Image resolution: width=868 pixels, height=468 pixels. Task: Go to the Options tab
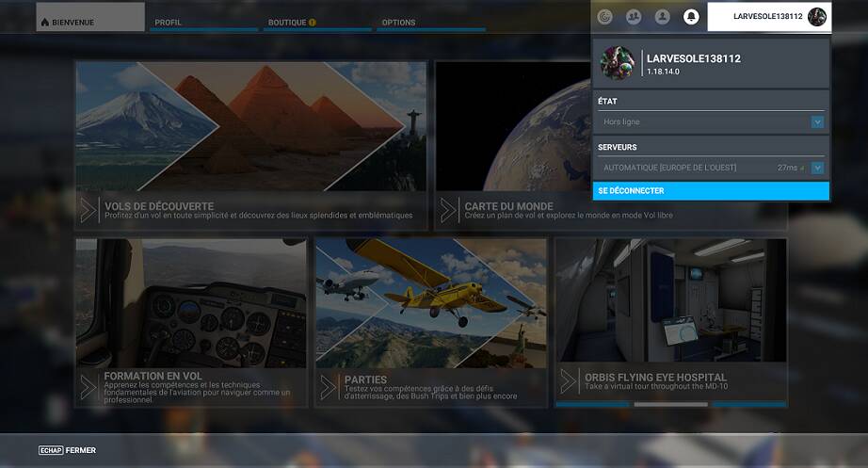[430, 23]
